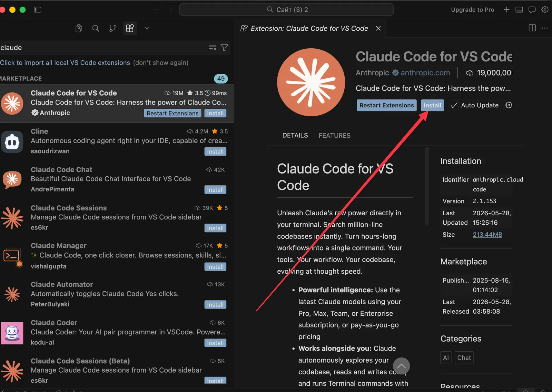Image resolution: width=552 pixels, height=392 pixels.
Task: Open the Search magnifier in the sidebar
Action: point(96,28)
